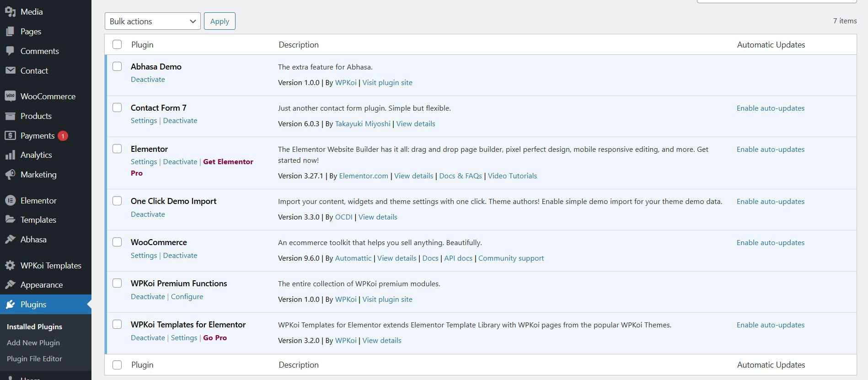Click the Media sidebar icon

pyautogui.click(x=10, y=12)
